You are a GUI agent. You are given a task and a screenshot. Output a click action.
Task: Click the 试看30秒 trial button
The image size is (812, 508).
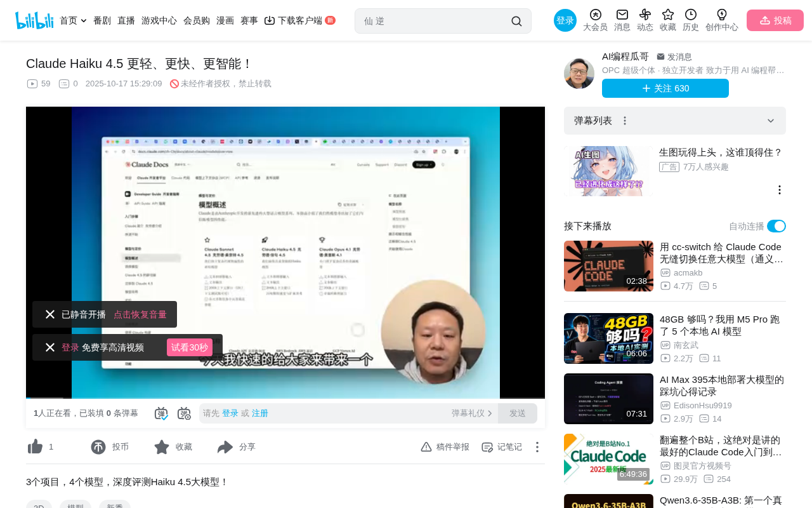pos(190,347)
